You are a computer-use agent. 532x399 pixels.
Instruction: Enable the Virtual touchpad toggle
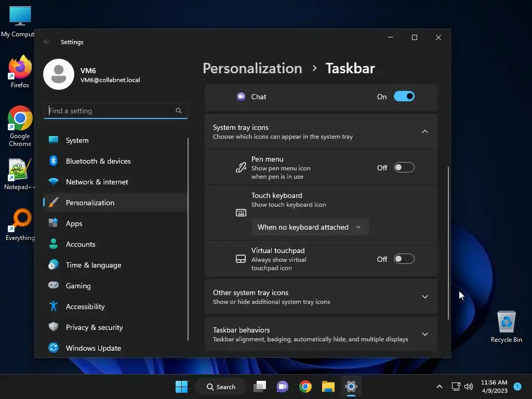click(404, 259)
